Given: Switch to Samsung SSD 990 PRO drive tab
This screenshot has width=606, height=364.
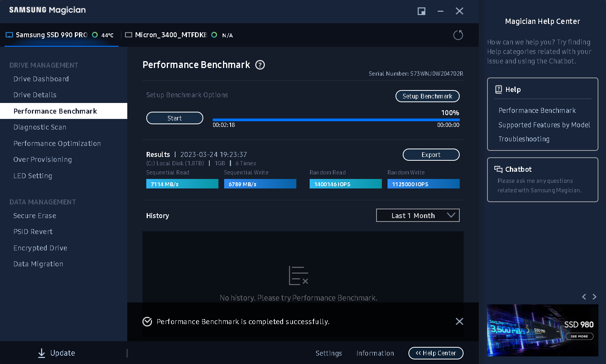Looking at the screenshot, I should [62, 35].
